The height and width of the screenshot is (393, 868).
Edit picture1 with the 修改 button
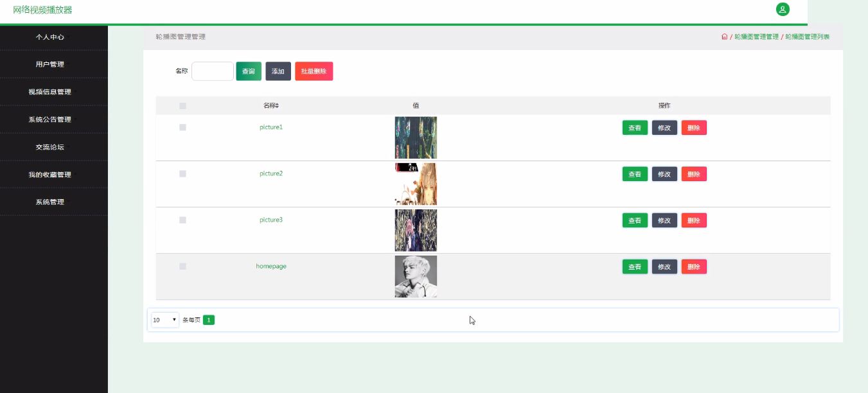tap(664, 128)
